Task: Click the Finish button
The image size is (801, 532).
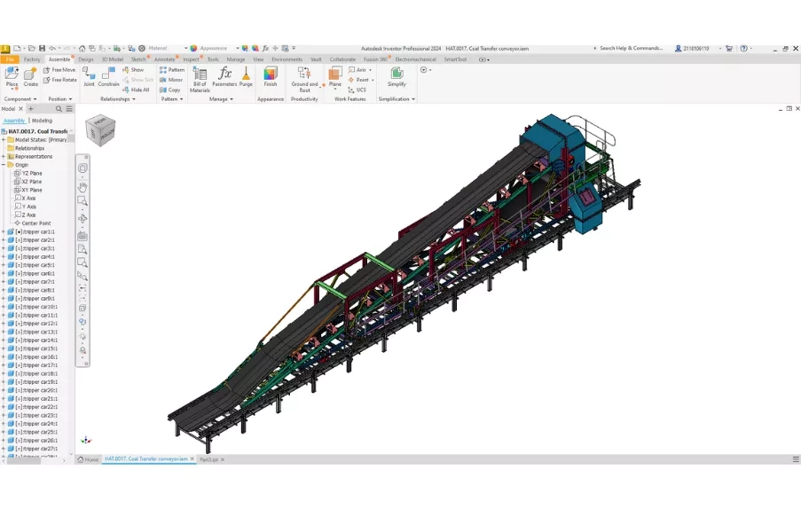Action: click(x=271, y=77)
